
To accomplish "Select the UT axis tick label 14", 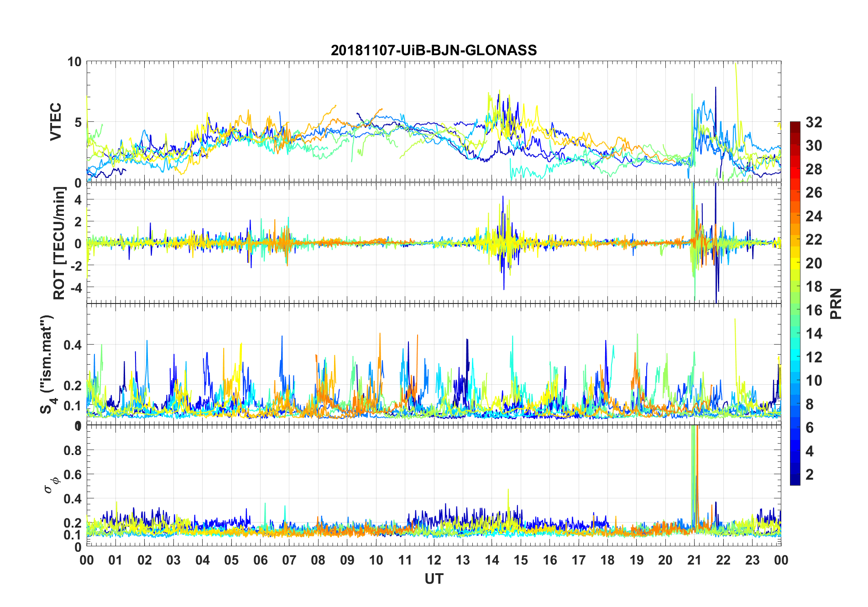I will click(x=492, y=560).
